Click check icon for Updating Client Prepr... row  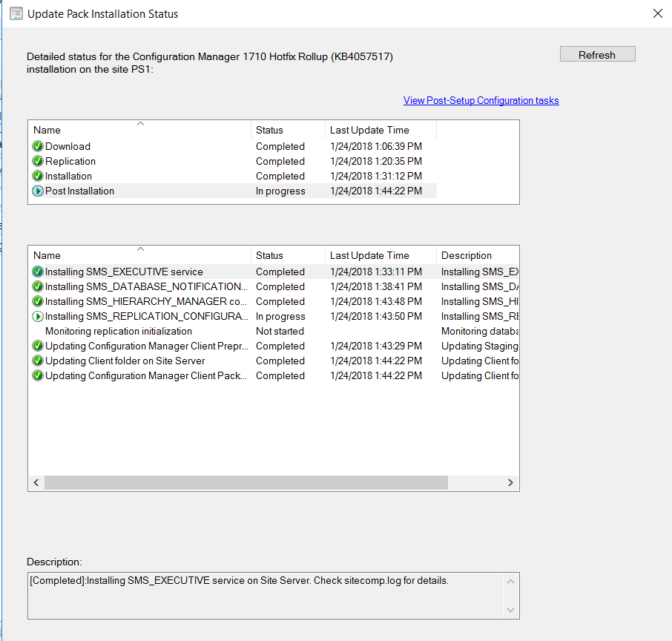pos(38,346)
